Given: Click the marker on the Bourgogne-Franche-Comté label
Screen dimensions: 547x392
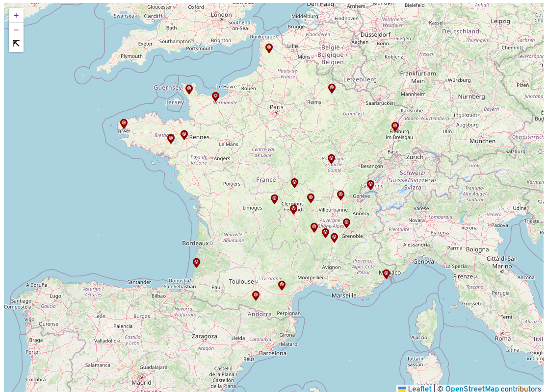Looking at the screenshot, I should pyautogui.click(x=332, y=159).
